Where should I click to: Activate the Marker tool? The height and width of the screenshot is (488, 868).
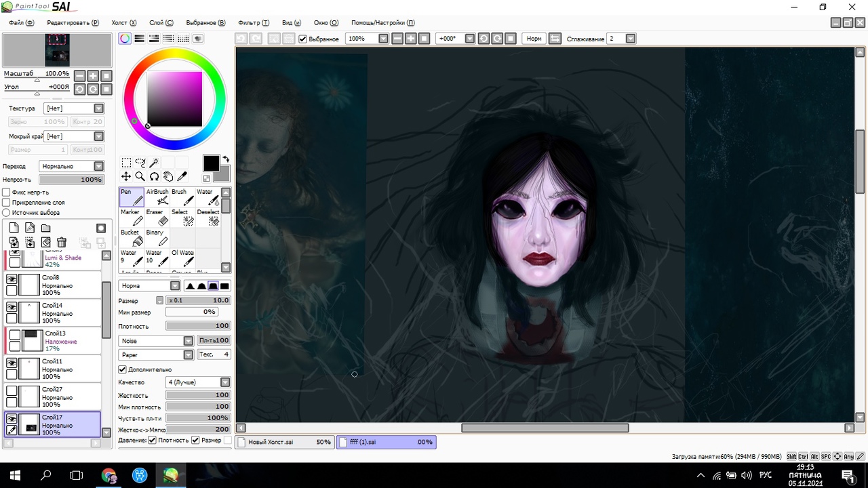coord(132,217)
